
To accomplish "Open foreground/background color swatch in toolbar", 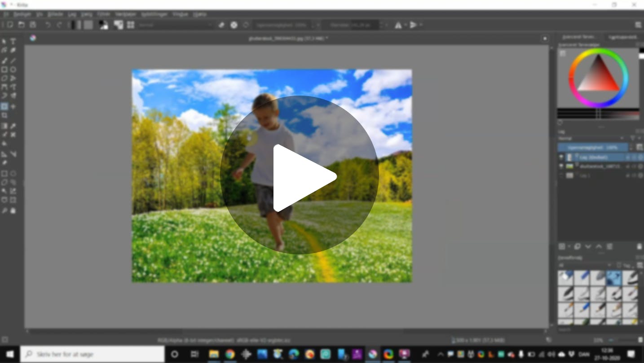I will point(103,25).
